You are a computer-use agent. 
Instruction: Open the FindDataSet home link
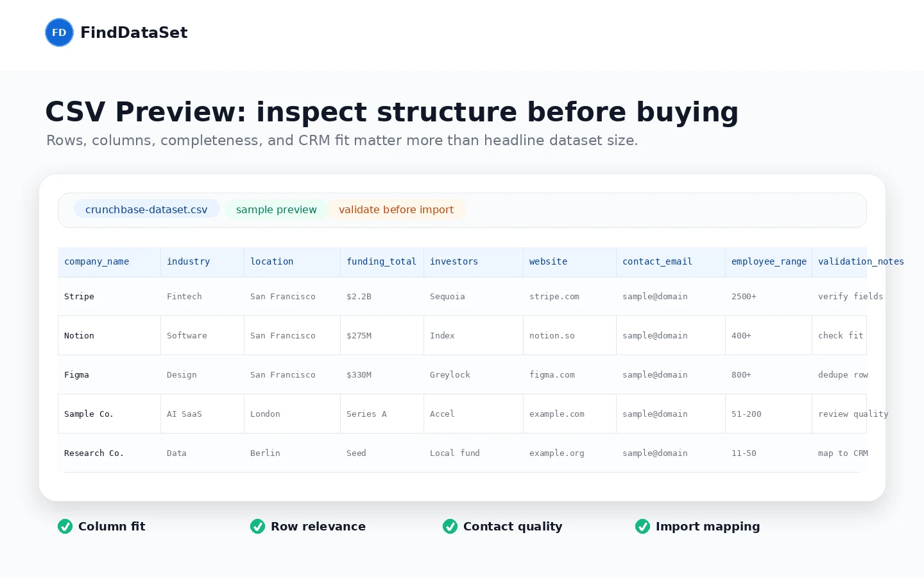(116, 32)
